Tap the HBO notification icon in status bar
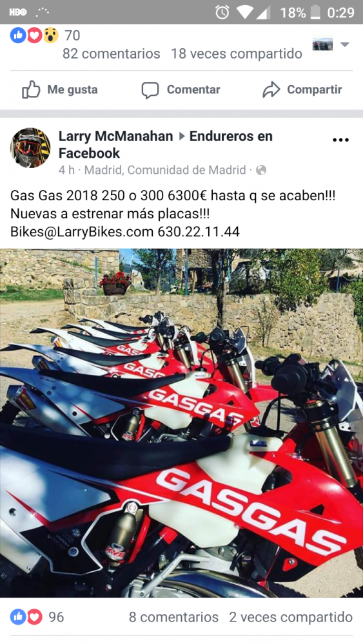The image size is (363, 644). pyautogui.click(x=17, y=12)
